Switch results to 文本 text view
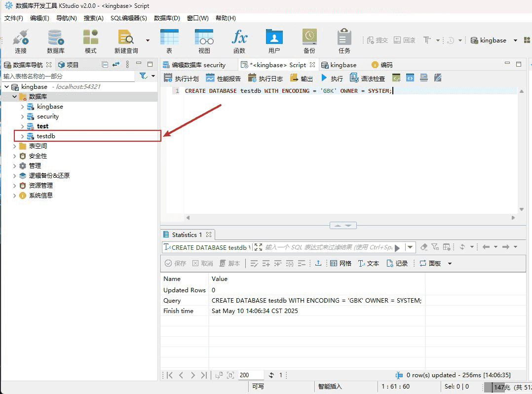Screen dimensions: 532x394 [369, 263]
